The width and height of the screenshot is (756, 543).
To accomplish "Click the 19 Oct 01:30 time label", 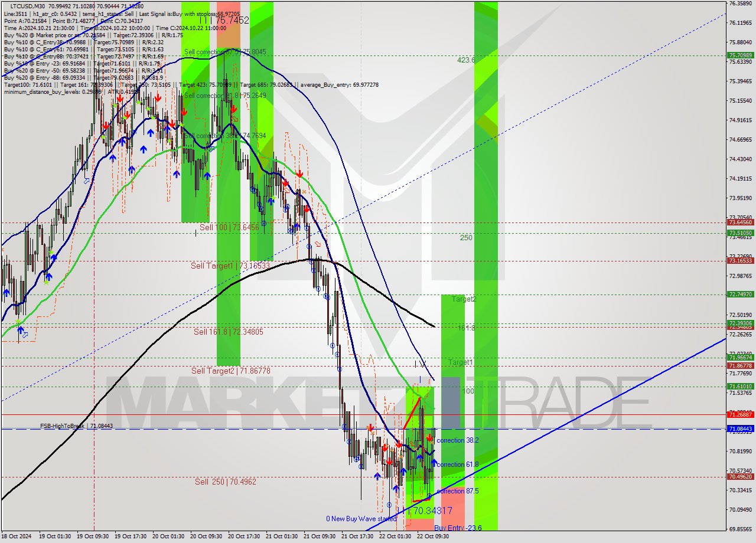I will [x=55, y=537].
